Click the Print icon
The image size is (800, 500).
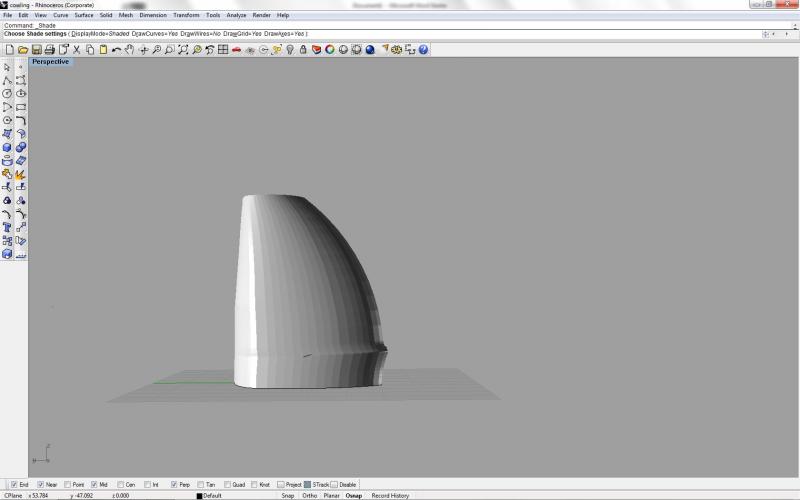(49, 49)
